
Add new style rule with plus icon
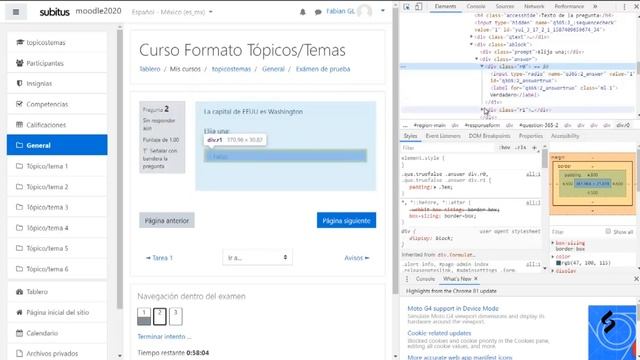click(x=534, y=147)
